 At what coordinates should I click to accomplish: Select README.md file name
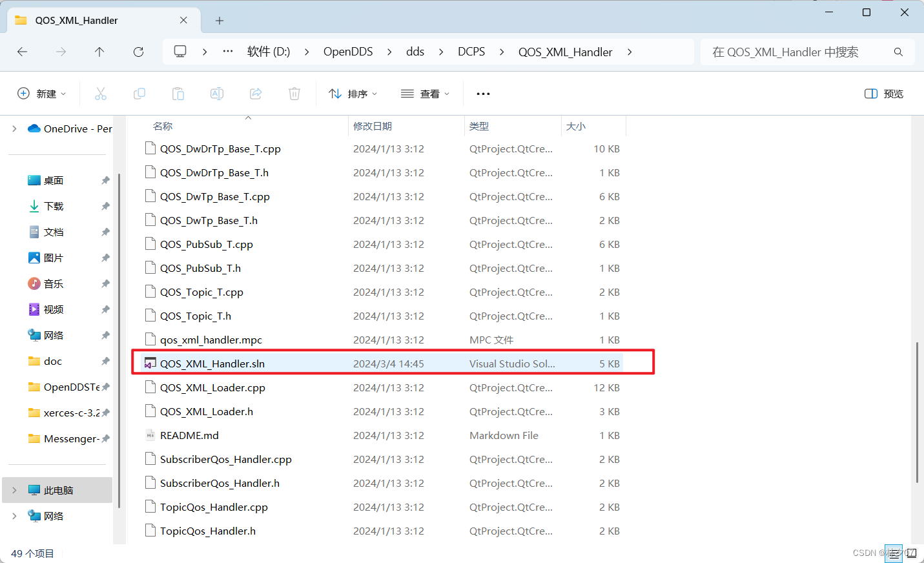(189, 435)
